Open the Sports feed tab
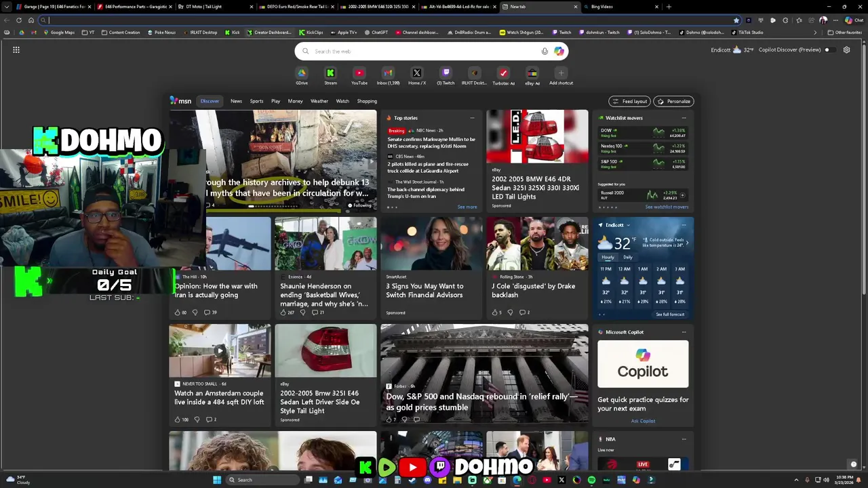868x488 pixels. 256,101
